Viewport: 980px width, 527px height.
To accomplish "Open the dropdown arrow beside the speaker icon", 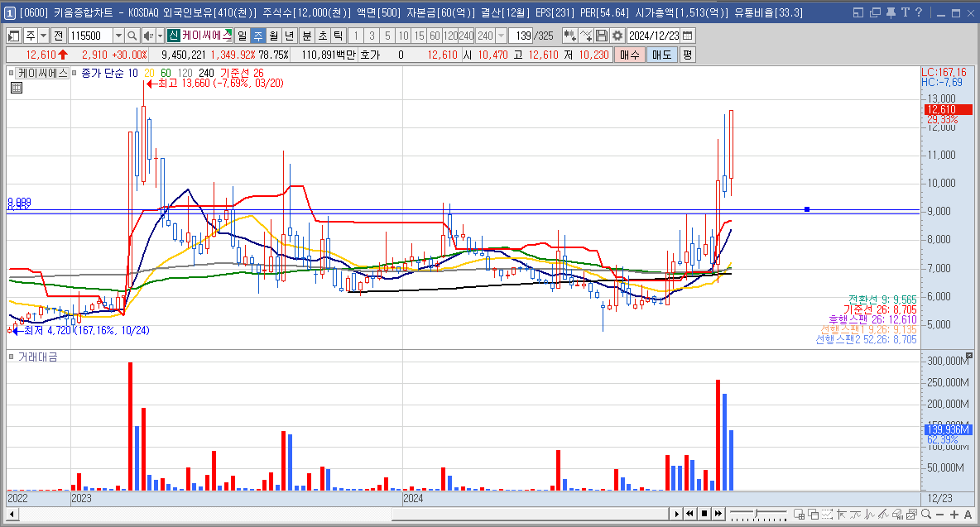I will pos(160,36).
